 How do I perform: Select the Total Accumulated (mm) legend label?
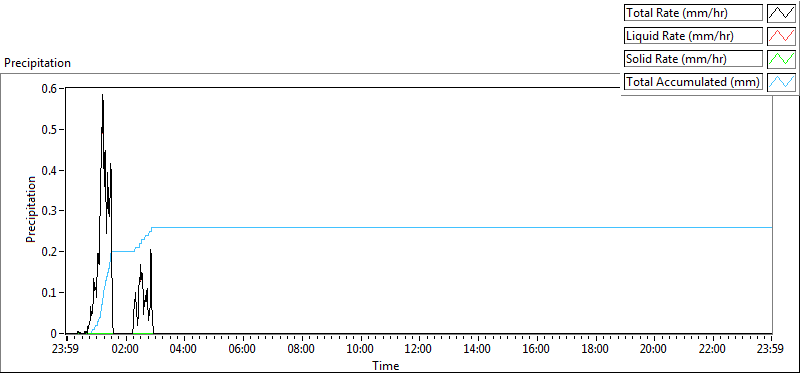pyautogui.click(x=693, y=81)
